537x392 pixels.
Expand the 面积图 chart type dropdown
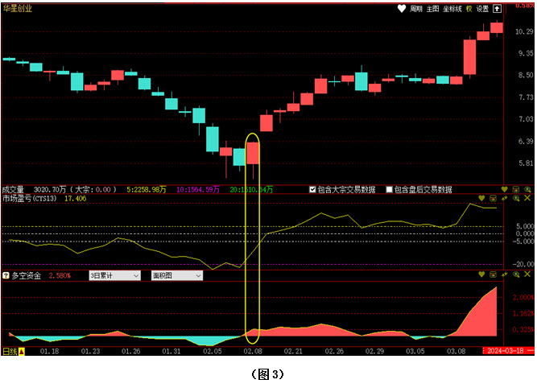pyautogui.click(x=176, y=275)
